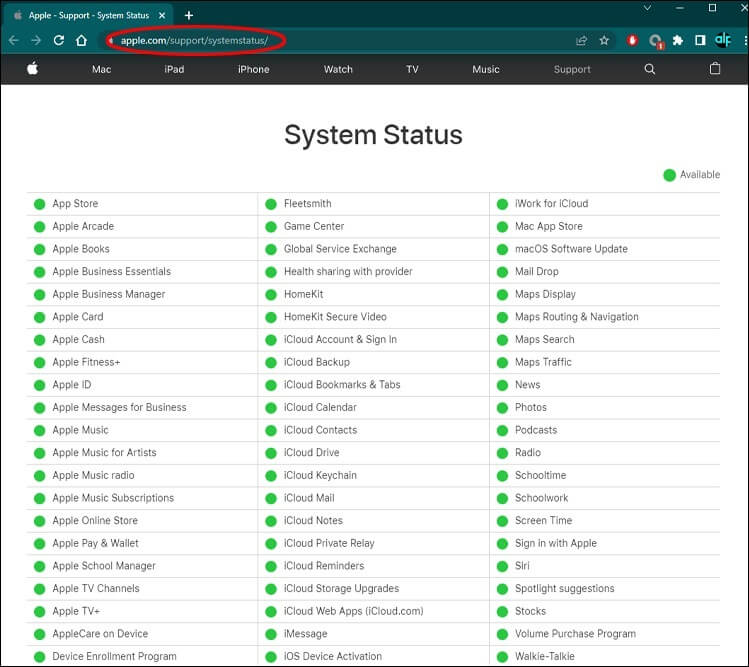This screenshot has width=749, height=667.
Task: Click the alphr profile avatar icon
Action: [x=723, y=40]
